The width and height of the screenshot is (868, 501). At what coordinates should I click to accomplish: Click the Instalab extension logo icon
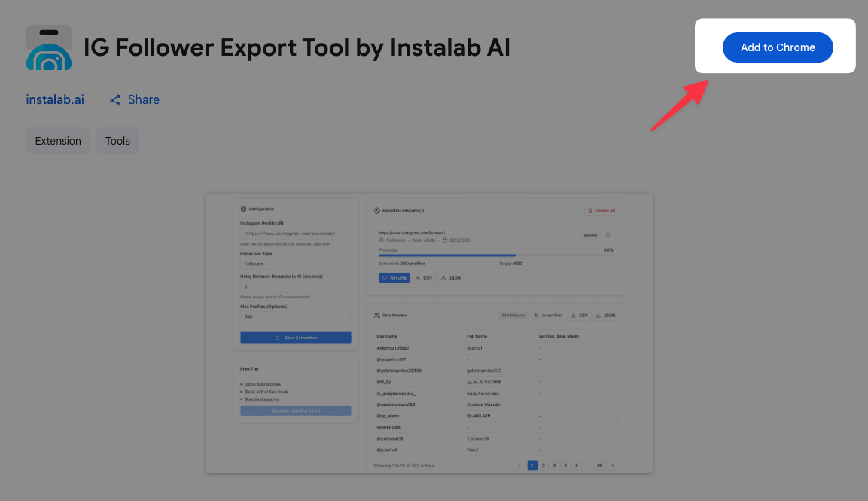48,47
